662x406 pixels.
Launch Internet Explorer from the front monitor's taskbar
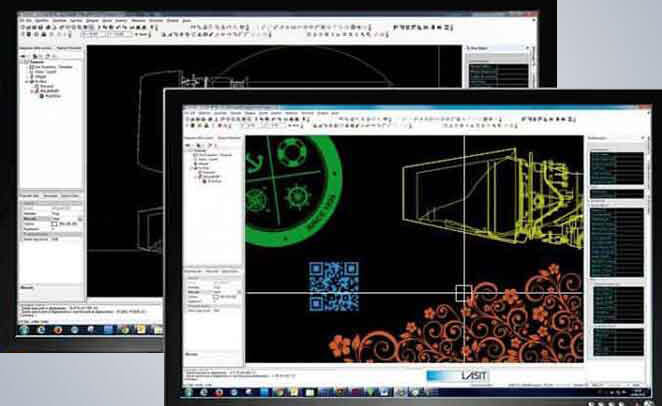point(203,392)
